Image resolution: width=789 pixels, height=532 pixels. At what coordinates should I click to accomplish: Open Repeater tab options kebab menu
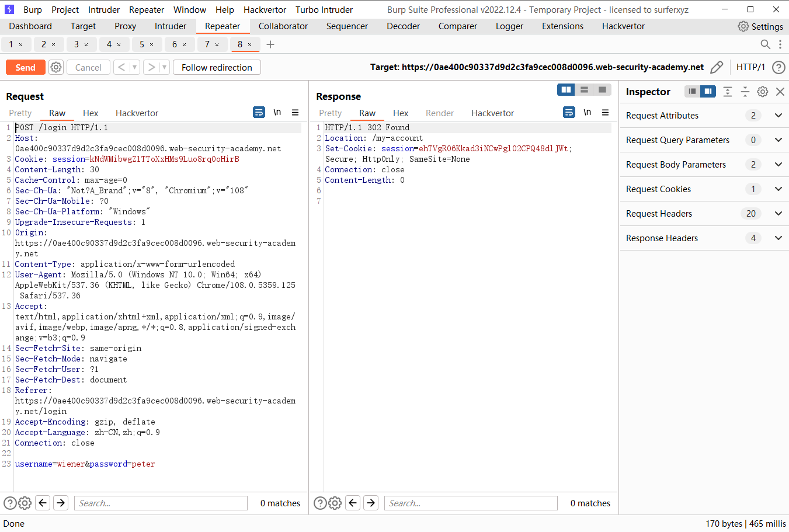click(x=780, y=44)
